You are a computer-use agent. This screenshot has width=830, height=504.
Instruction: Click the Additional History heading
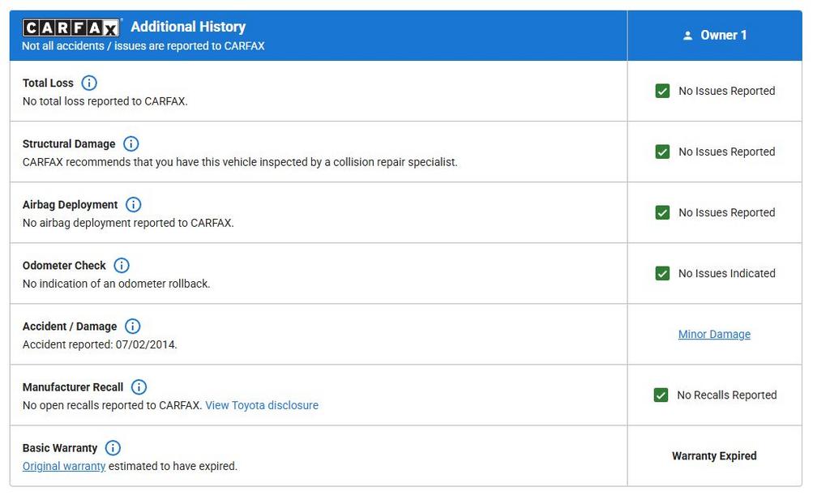(x=188, y=27)
